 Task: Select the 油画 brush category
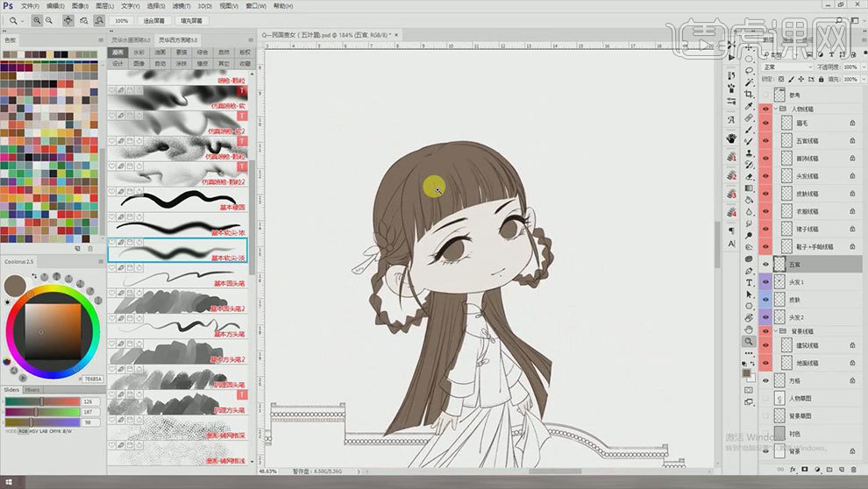[x=160, y=52]
